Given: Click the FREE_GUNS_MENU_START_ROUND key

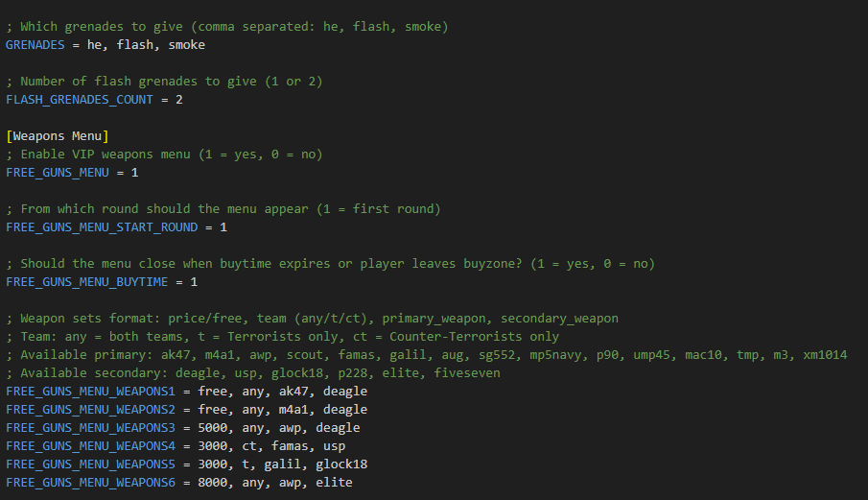Looking at the screenshot, I should pos(103,227).
